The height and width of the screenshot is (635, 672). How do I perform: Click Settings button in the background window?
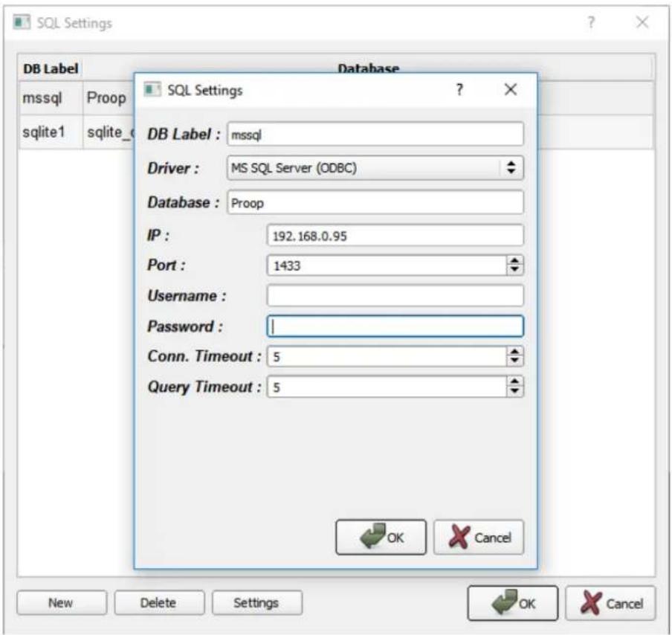[x=257, y=603]
